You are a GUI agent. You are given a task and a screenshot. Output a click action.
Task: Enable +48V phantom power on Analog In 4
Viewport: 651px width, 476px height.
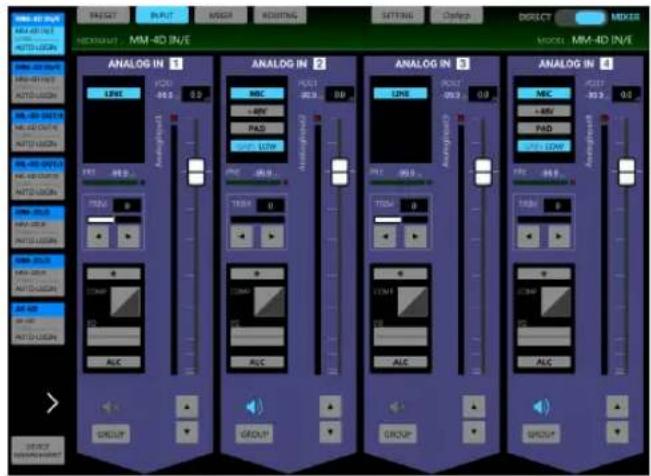pyautogui.click(x=544, y=111)
